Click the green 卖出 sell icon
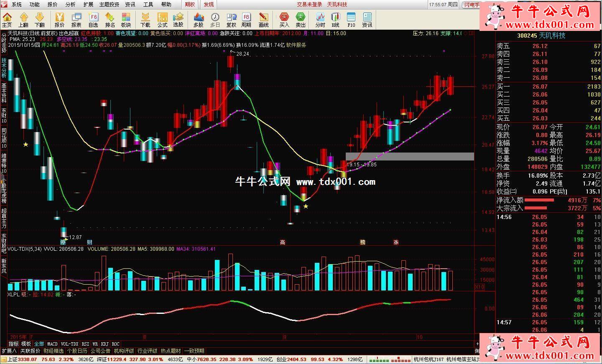Viewport: 602px width, 364px height. (301, 19)
